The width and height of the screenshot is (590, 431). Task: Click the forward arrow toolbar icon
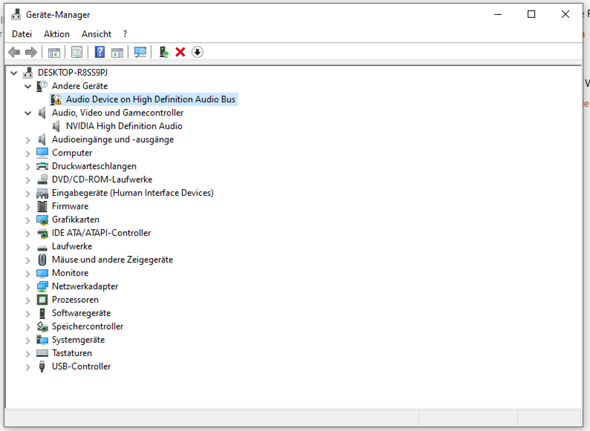(x=31, y=52)
